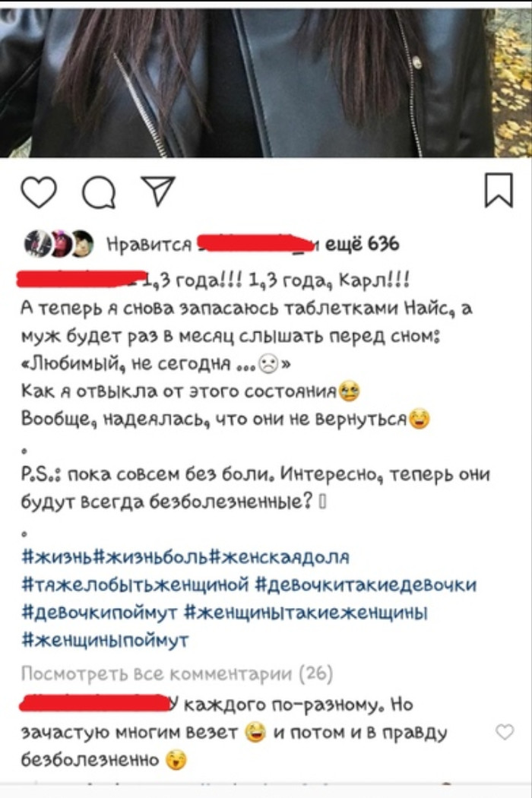
Task: Like the post with the heart icon
Action: (x=39, y=193)
